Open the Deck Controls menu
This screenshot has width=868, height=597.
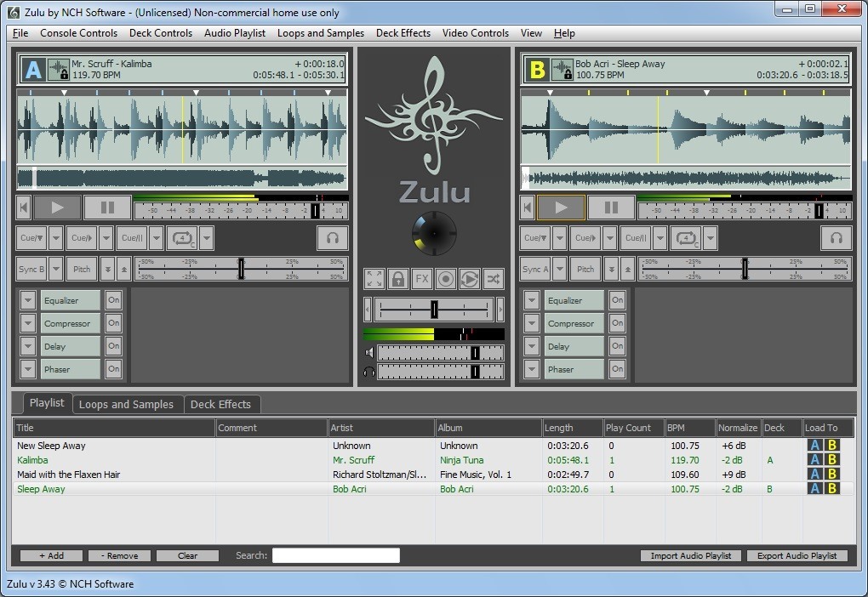click(x=160, y=33)
